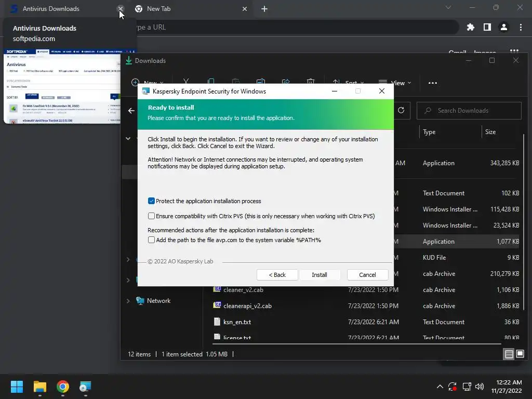Refresh the Downloads folder view
Screen dimensions: 532x399
point(401,110)
